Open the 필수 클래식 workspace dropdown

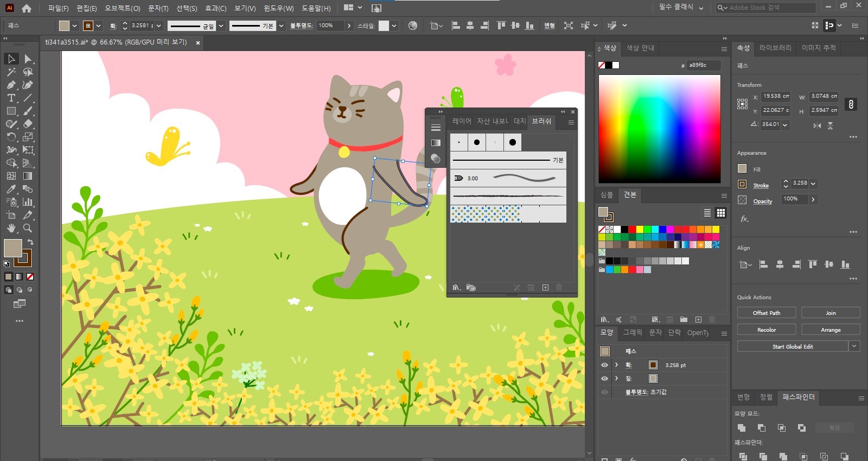tap(681, 8)
